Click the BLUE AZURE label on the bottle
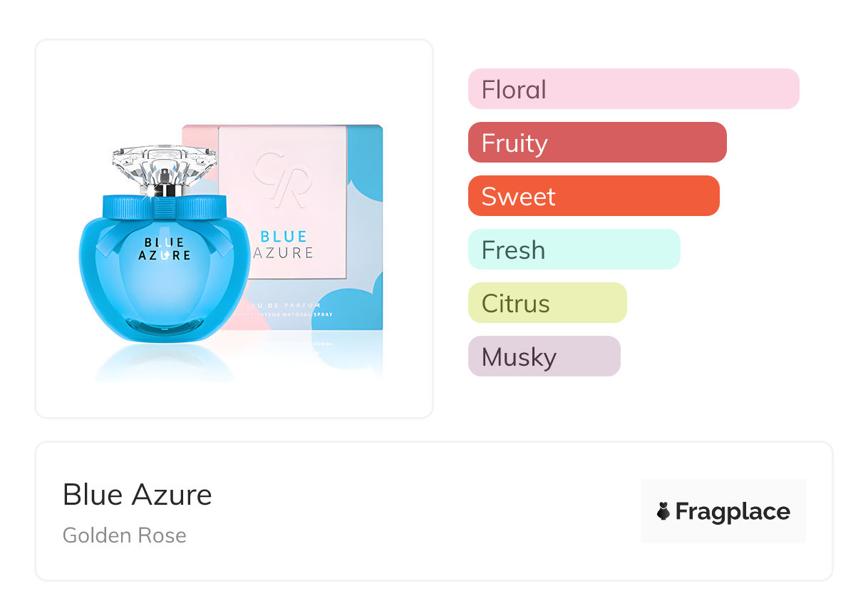Screen dimensions: 868x616 [164, 249]
